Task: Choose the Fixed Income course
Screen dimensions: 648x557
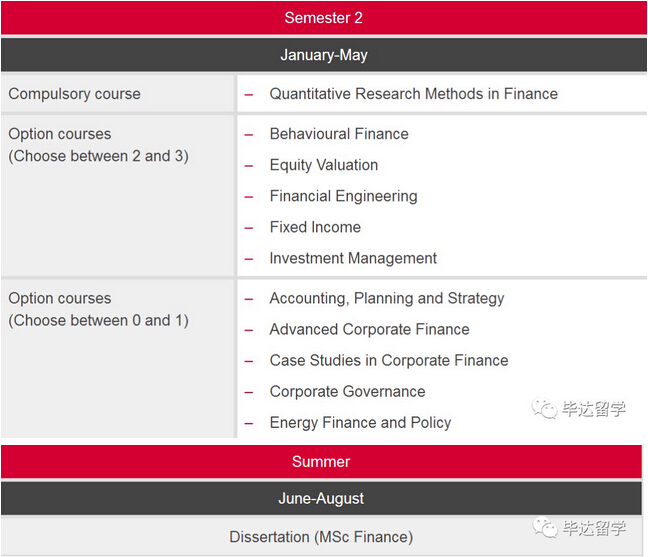Action: click(x=315, y=227)
